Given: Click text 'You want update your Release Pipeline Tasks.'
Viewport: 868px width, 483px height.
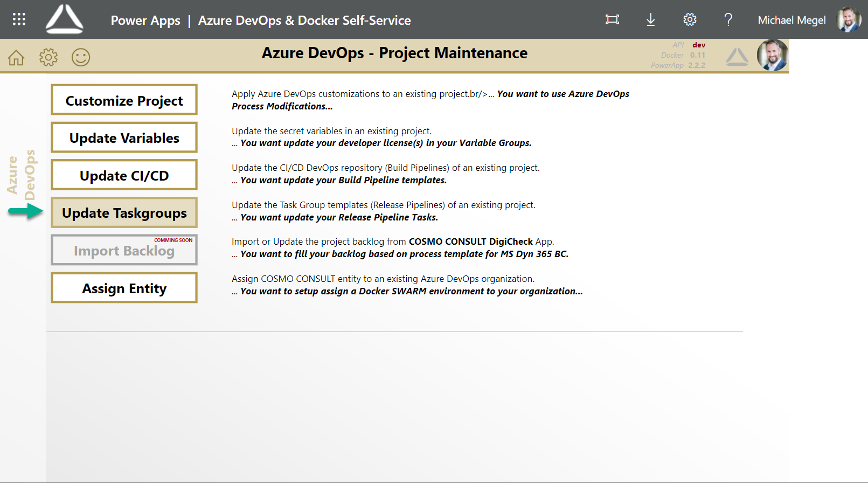Looking at the screenshot, I should pyautogui.click(x=339, y=217).
